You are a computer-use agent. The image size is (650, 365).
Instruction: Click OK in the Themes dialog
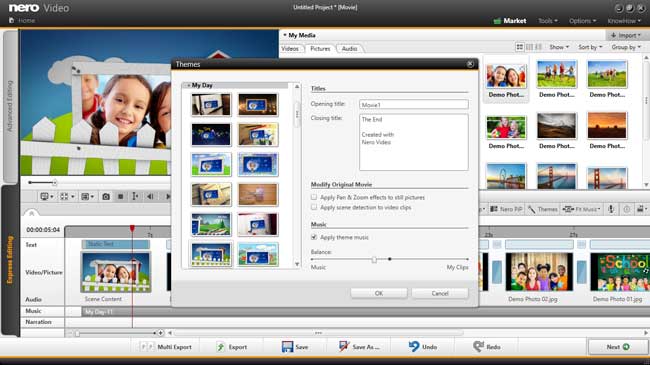pos(379,293)
